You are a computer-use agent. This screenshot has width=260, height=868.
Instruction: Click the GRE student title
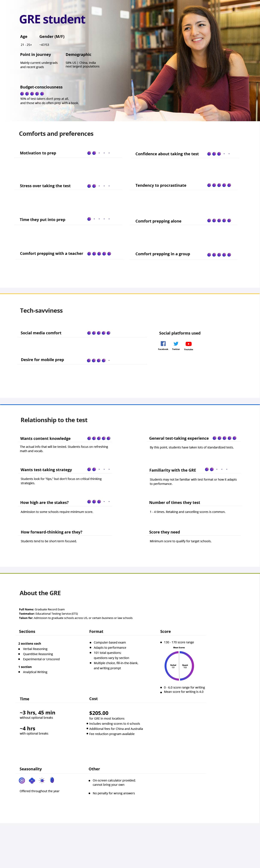click(52, 19)
